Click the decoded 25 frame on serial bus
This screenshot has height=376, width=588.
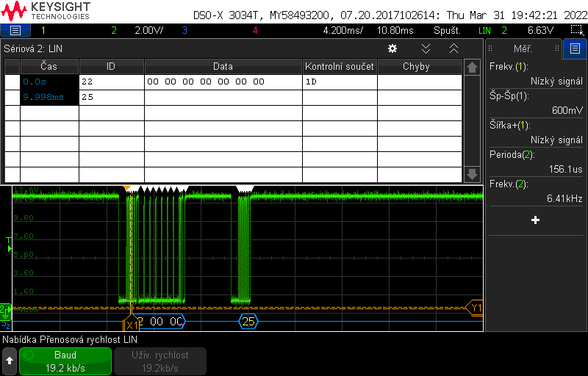248,322
